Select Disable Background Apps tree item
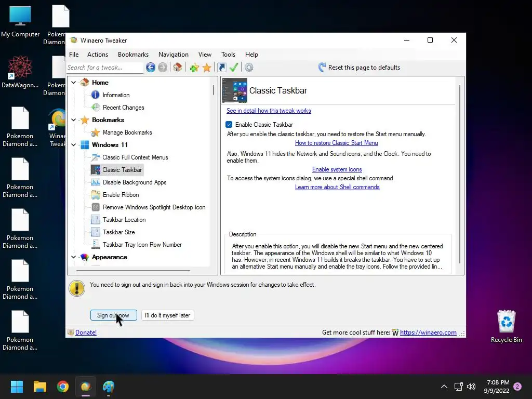 135,182
